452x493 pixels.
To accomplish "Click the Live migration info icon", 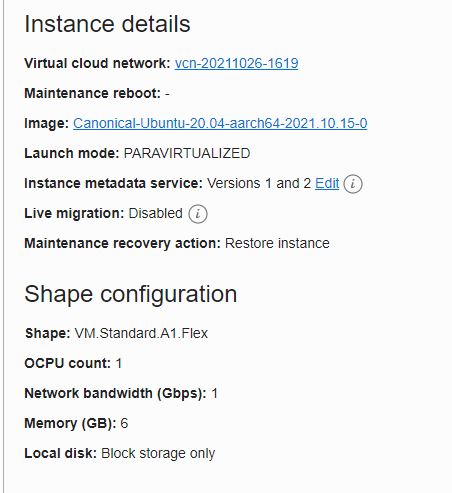I will [198, 214].
